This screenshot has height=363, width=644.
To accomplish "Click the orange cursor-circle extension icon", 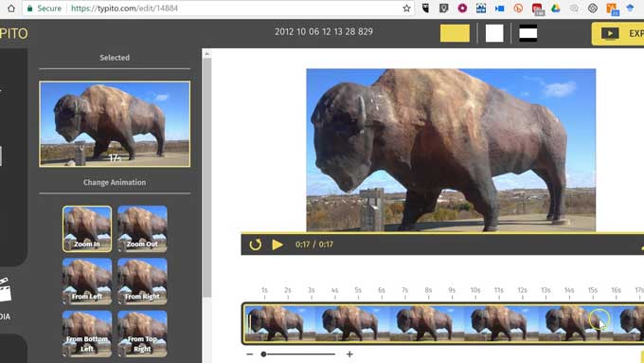I will [x=518, y=9].
